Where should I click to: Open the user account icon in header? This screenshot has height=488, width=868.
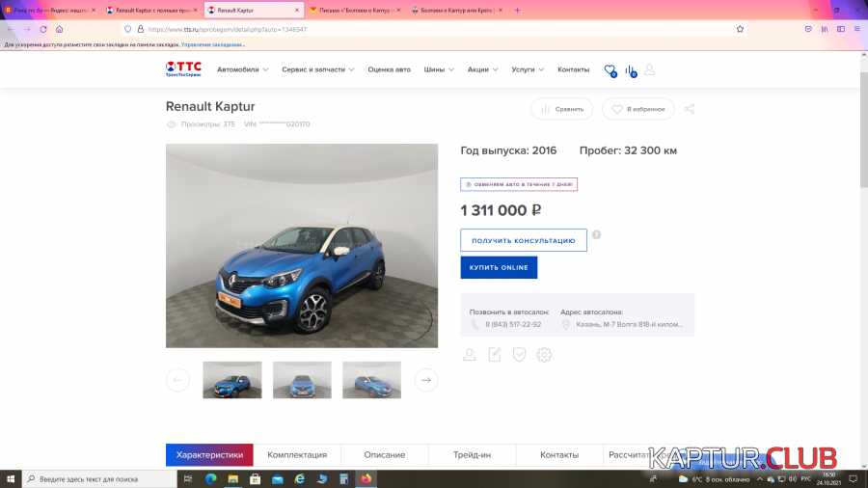pyautogui.click(x=649, y=69)
